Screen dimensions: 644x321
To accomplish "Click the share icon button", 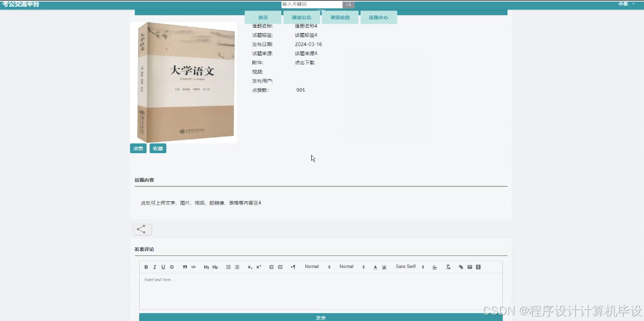I will pos(142,229).
